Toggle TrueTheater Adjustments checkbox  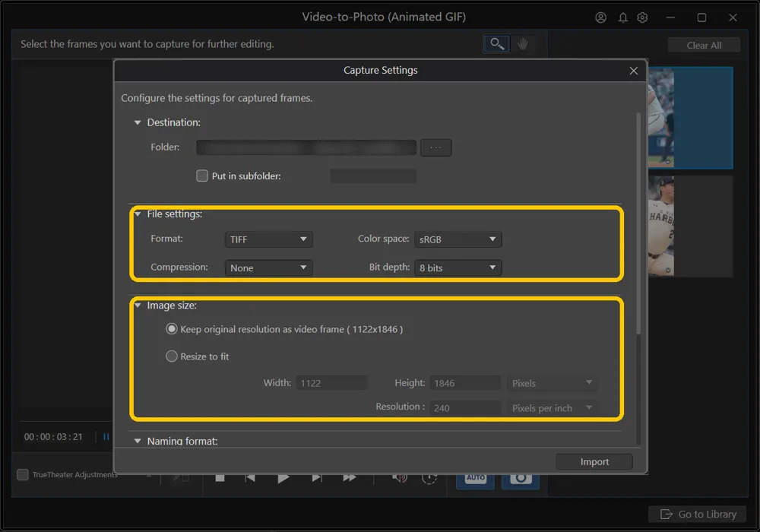23,474
